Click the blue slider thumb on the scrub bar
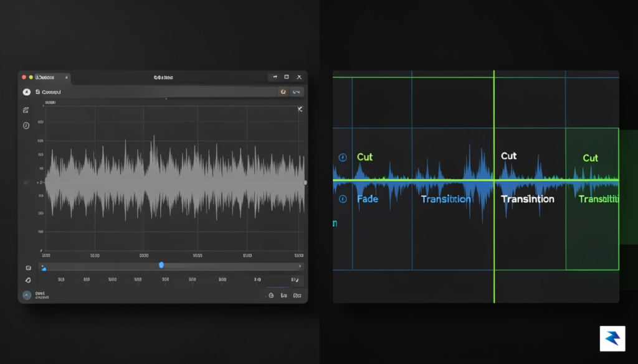This screenshot has height=364, width=638. point(161,265)
